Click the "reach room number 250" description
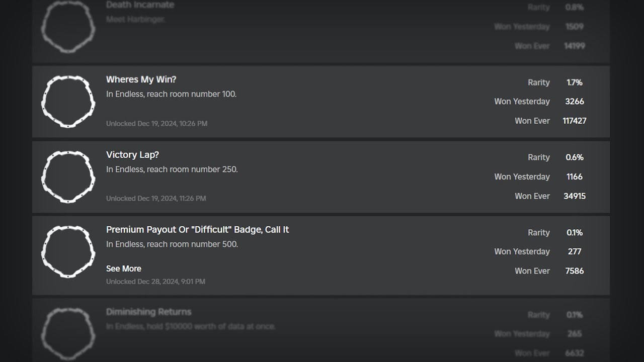644x362 pixels. pyautogui.click(x=172, y=169)
